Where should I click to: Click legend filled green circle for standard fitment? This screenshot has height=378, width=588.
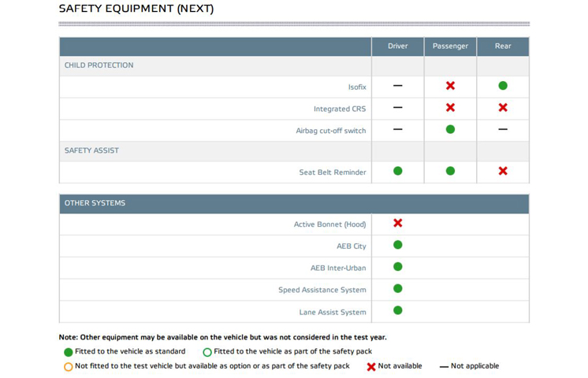pos(69,352)
